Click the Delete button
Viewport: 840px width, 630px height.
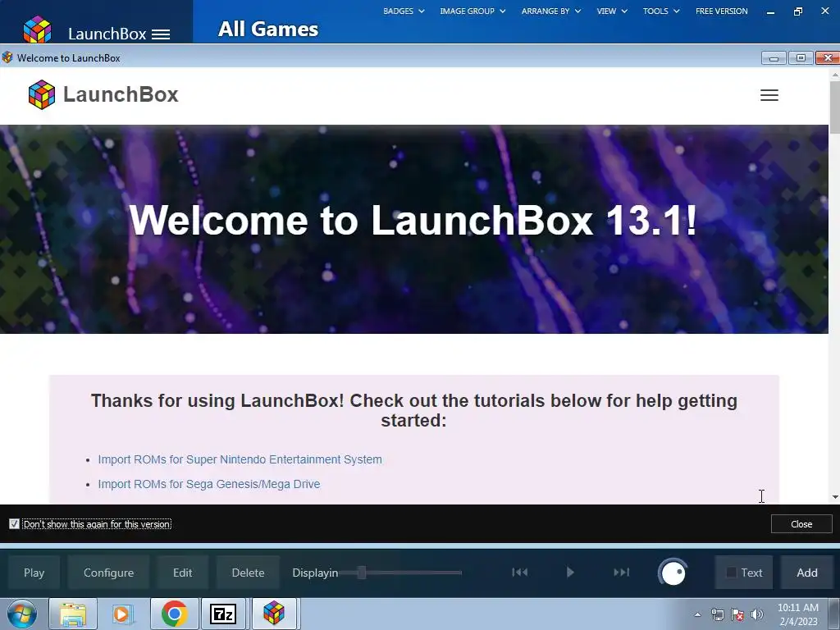click(248, 573)
